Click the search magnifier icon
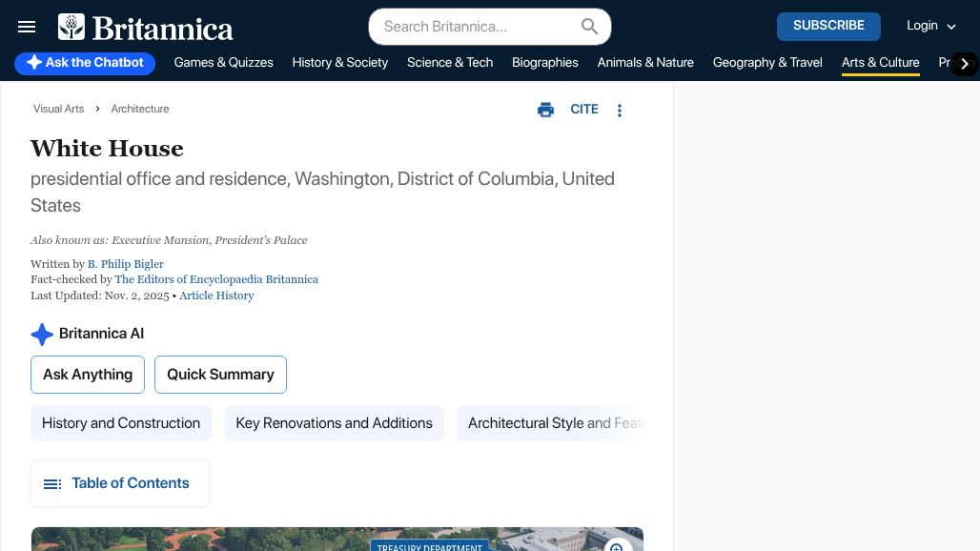Screen dimensions: 980x551 pos(589,27)
